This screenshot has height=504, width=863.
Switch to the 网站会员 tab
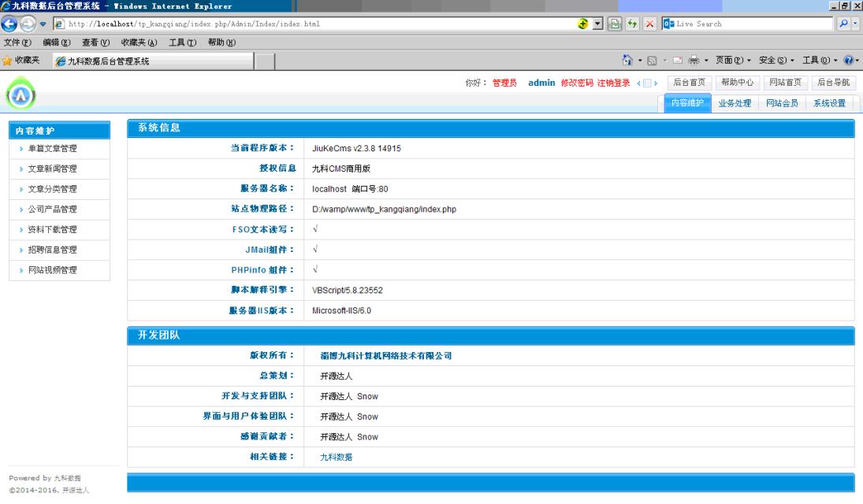[x=782, y=103]
